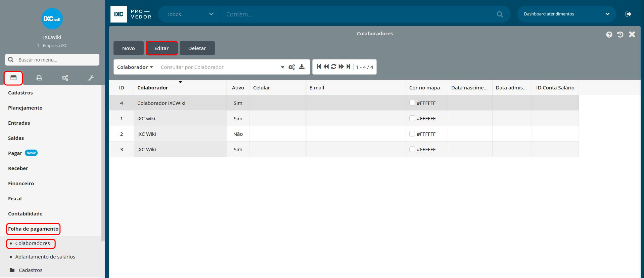Image resolution: width=644 pixels, height=278 pixels.
Task: Click the Novo button
Action: (x=129, y=48)
